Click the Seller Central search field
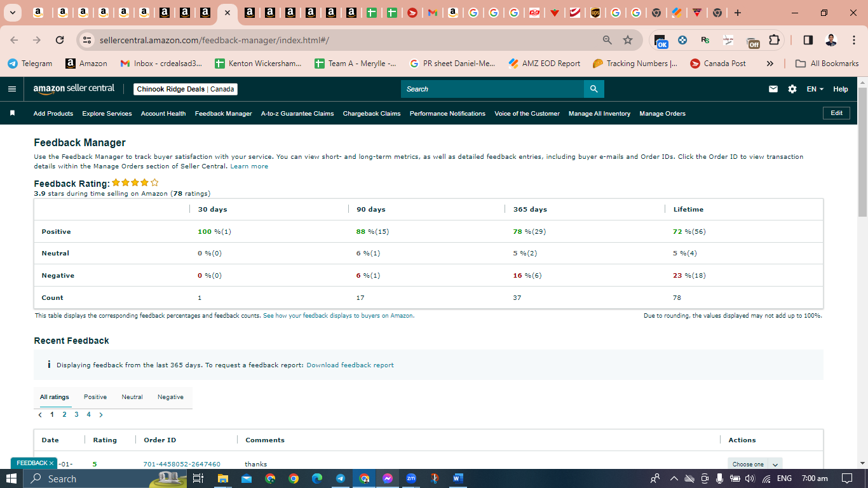 click(x=492, y=89)
